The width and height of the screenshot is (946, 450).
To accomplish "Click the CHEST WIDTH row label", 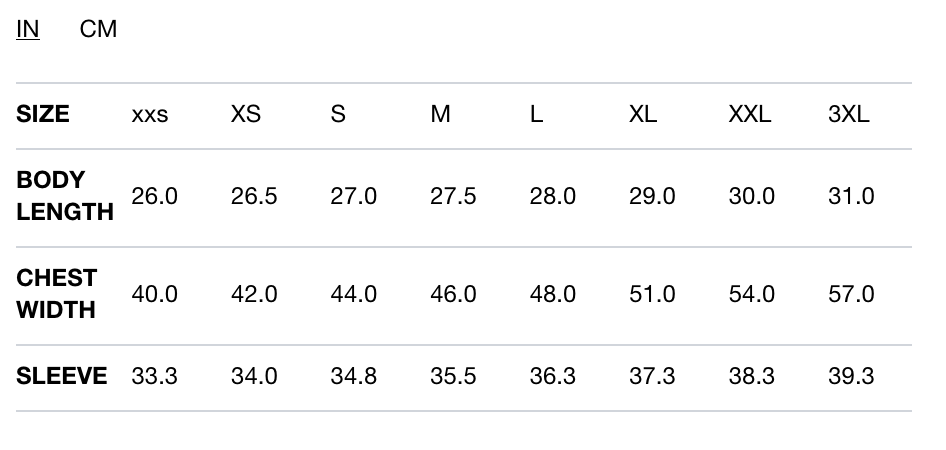I will click(57, 294).
